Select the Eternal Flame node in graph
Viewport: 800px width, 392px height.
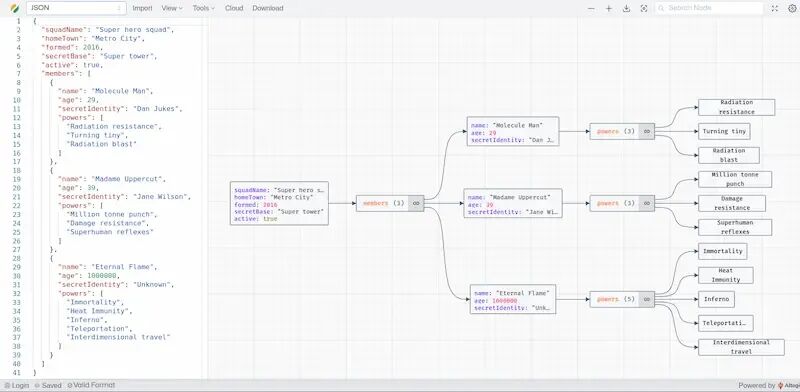pos(513,299)
